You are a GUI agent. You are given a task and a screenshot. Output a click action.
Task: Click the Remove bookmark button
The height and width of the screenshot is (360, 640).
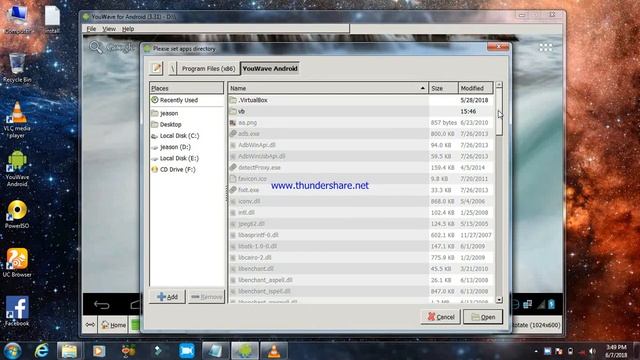click(207, 297)
